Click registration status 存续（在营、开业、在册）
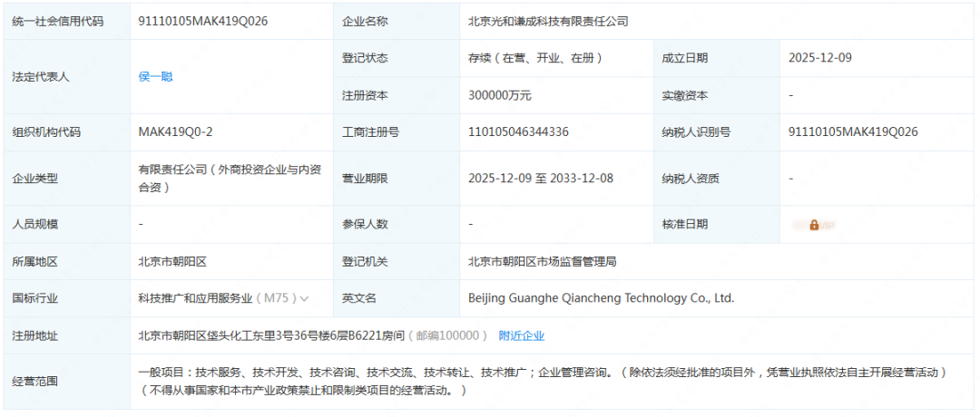Screen dimensions: 980x417 535,58
